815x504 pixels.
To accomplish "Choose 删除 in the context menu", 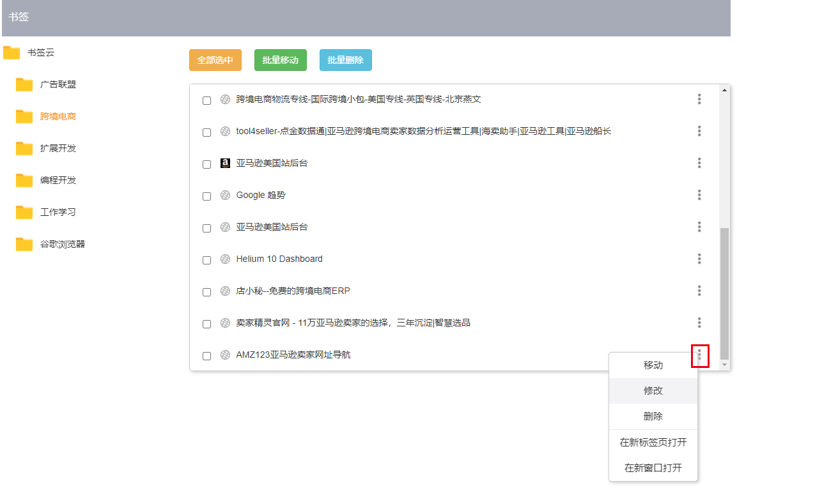I will pyautogui.click(x=653, y=416).
